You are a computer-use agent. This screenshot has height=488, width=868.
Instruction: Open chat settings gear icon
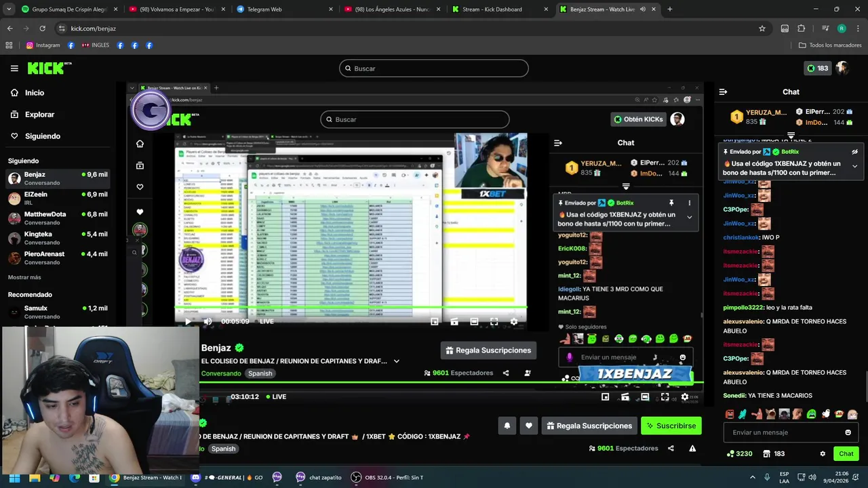pos(823,454)
